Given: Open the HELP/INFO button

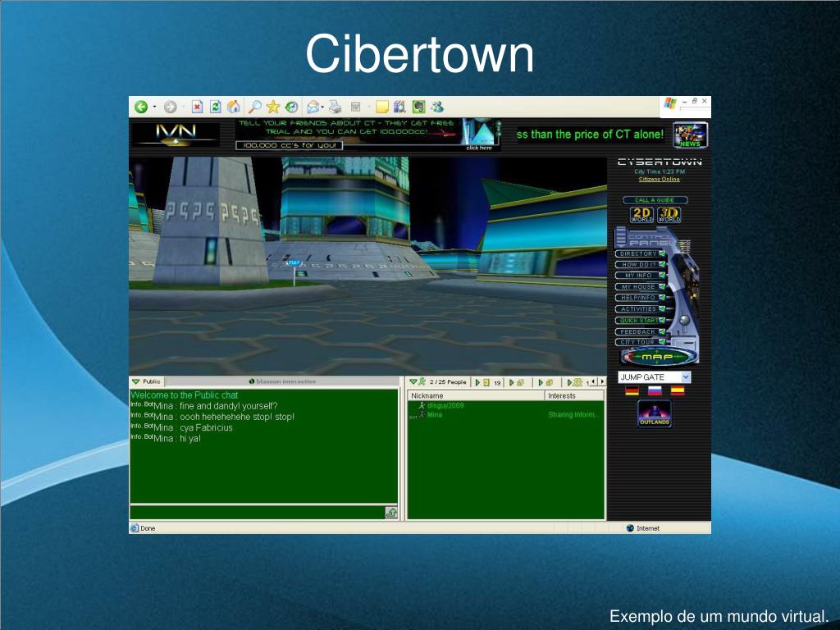Looking at the screenshot, I should pos(640,297).
